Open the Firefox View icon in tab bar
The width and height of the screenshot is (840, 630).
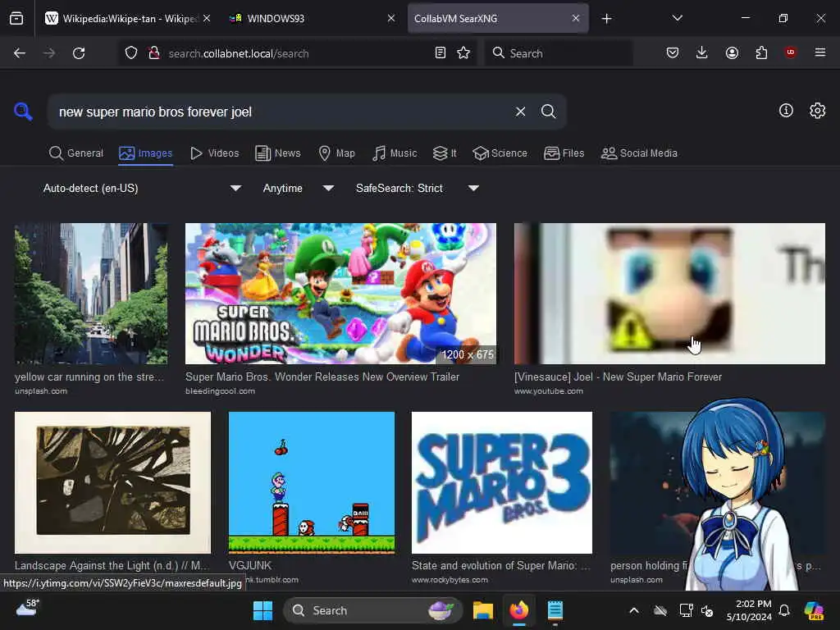point(16,19)
